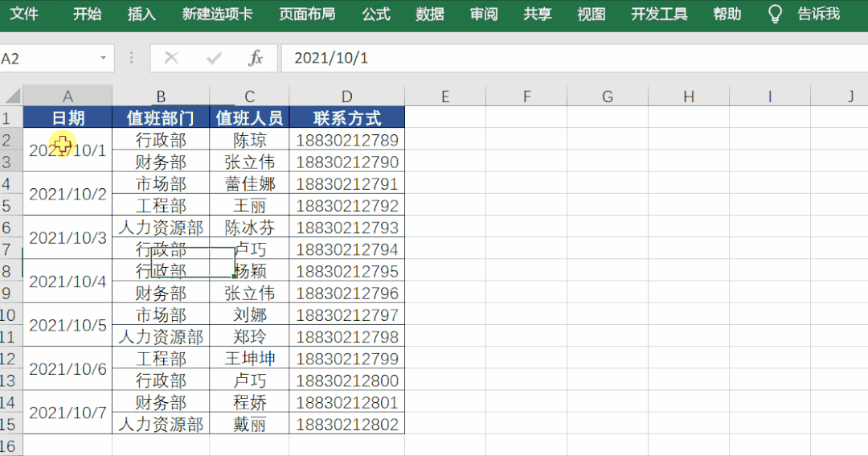
Task: Open the 开发工具 tab
Action: coord(659,14)
